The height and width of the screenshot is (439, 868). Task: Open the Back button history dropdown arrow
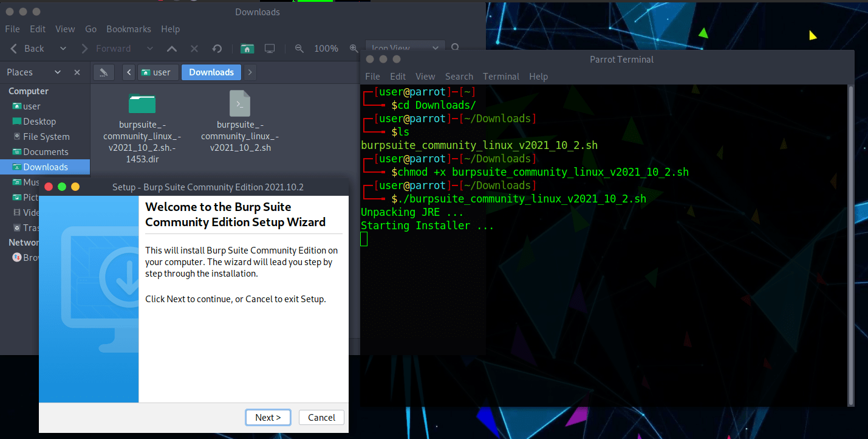tap(63, 49)
